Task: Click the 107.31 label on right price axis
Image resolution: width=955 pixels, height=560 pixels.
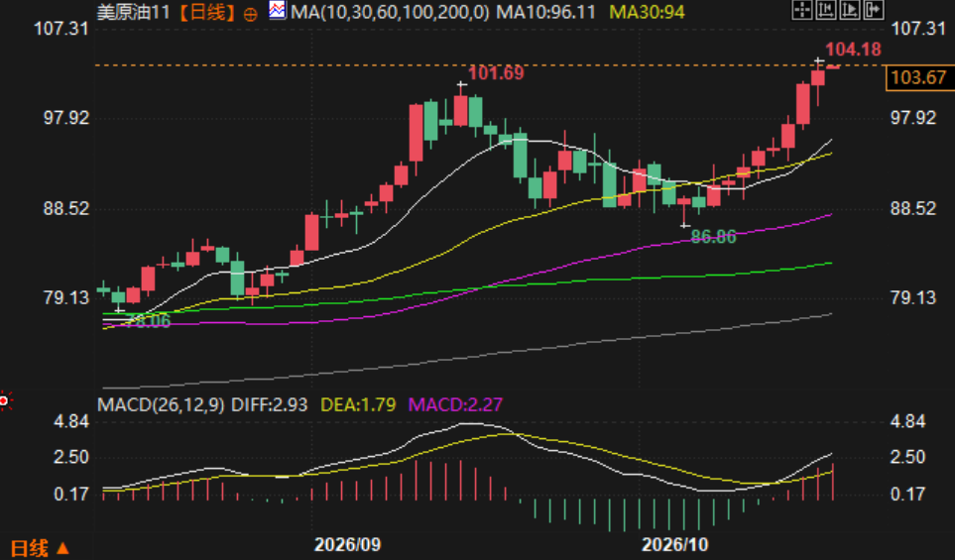Action: pos(917,29)
